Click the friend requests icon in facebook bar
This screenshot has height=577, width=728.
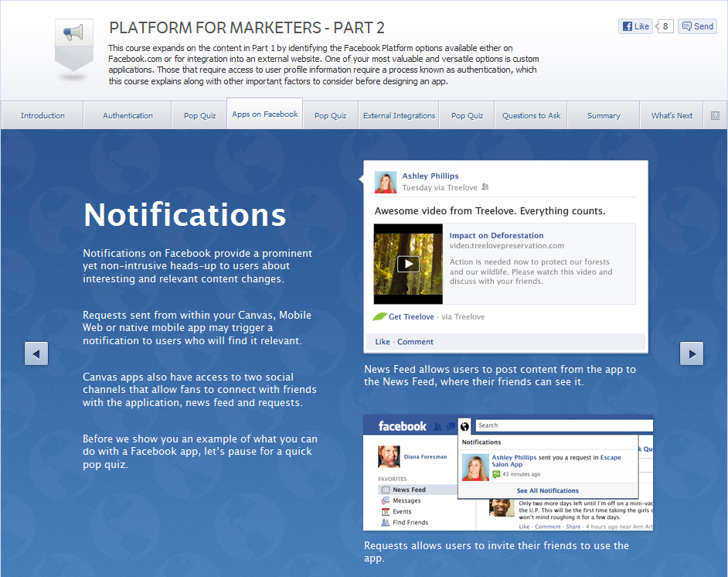click(437, 426)
